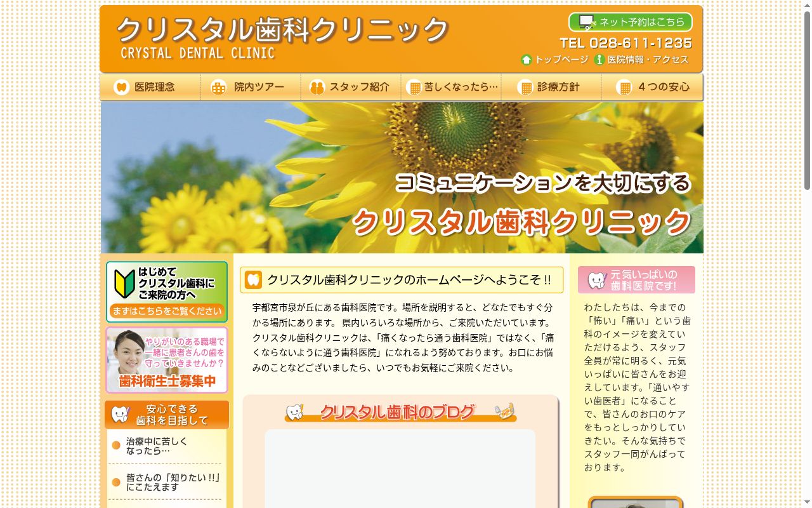This screenshot has width=812, height=508.
Task: Click tooth icon on 医院理念 tab
Action: click(x=122, y=88)
